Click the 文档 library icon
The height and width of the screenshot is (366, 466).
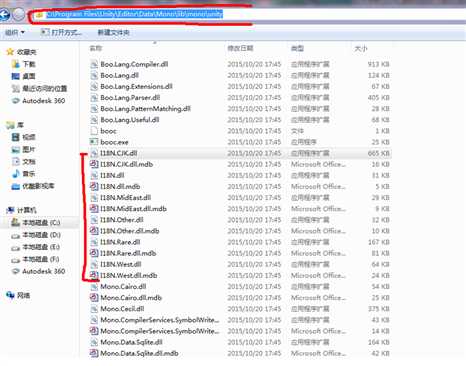[16, 162]
